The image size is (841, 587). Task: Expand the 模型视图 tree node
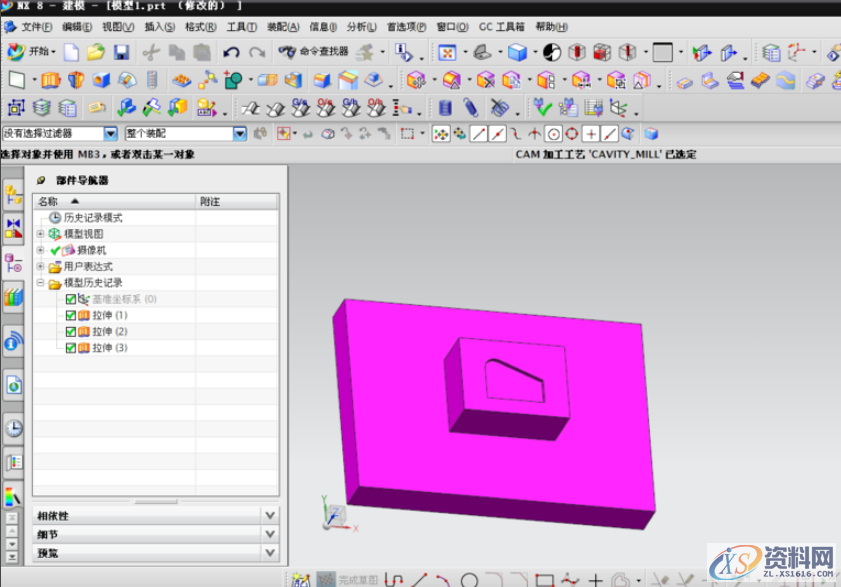(x=41, y=233)
